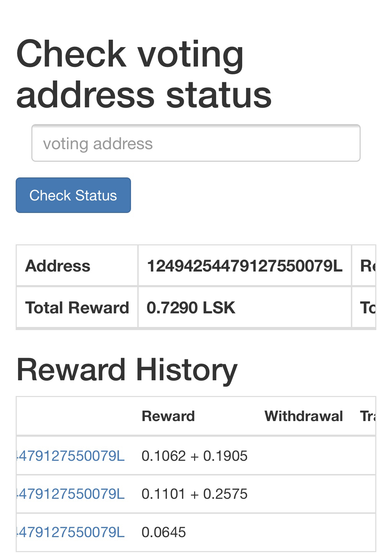Select the address value 12494254479127550079L

pyautogui.click(x=245, y=266)
